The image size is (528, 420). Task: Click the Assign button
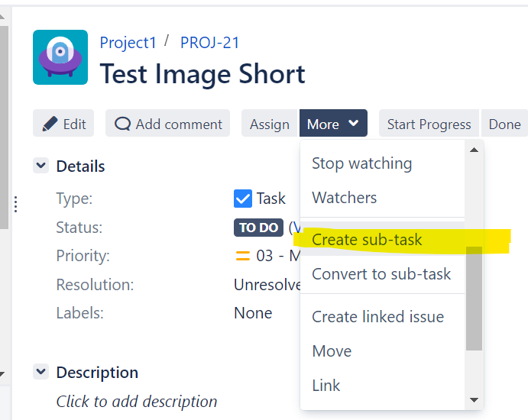[270, 124]
